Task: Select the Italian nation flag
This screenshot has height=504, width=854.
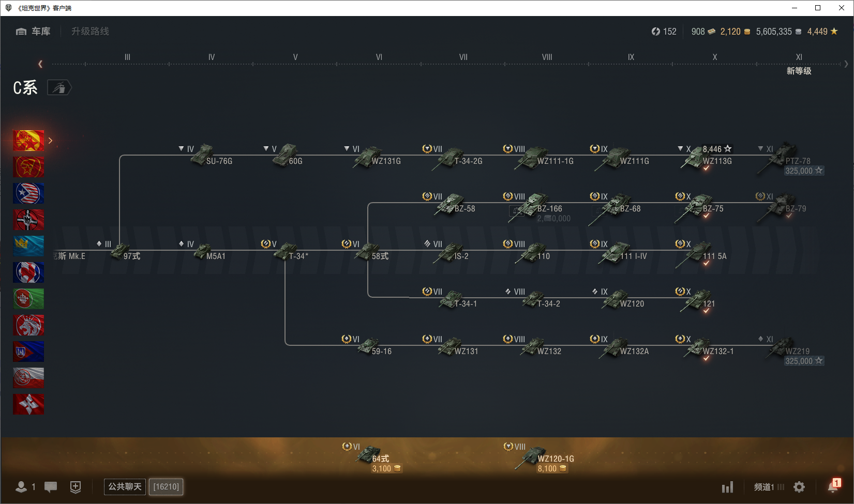Action: pyautogui.click(x=28, y=299)
